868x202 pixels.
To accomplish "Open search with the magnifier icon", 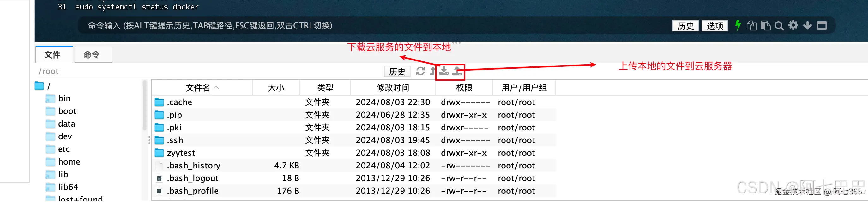I will pos(779,26).
